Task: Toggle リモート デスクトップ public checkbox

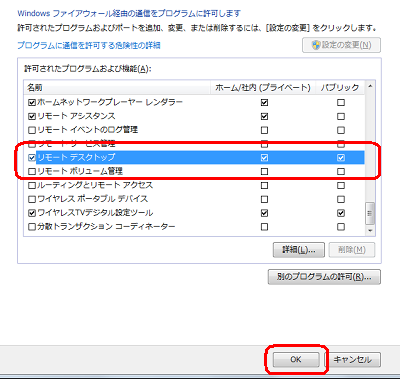Action: (x=341, y=158)
